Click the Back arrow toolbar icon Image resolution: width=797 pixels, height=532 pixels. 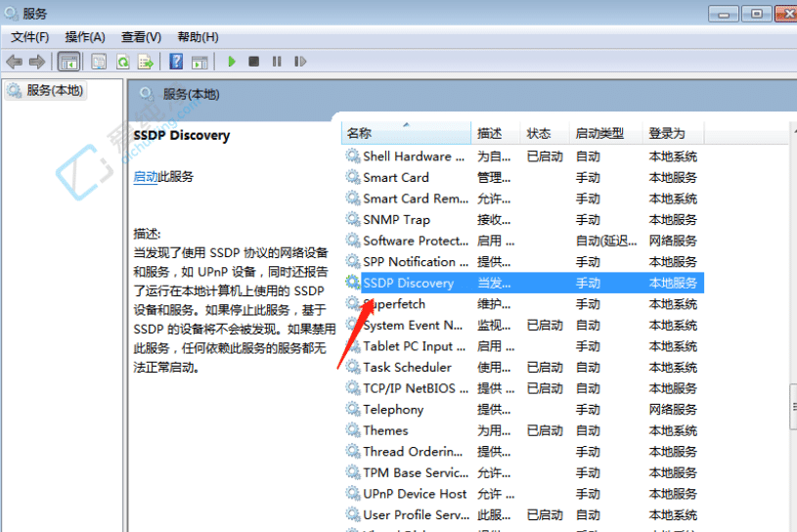(x=15, y=62)
